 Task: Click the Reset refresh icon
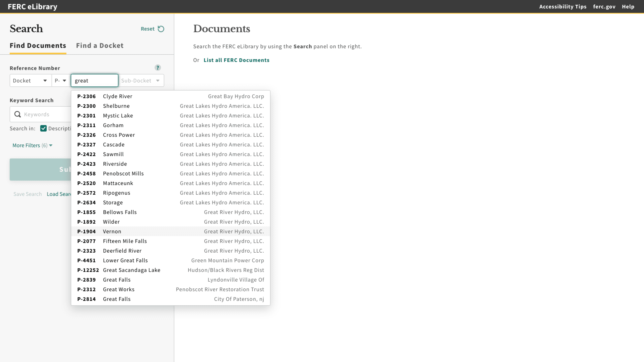[x=161, y=29]
